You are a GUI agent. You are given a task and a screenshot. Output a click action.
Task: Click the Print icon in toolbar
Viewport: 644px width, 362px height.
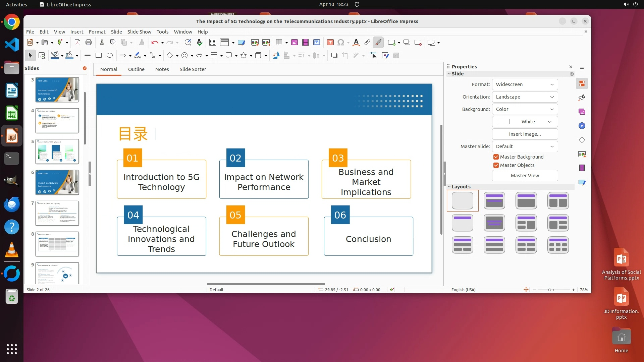pyautogui.click(x=89, y=43)
